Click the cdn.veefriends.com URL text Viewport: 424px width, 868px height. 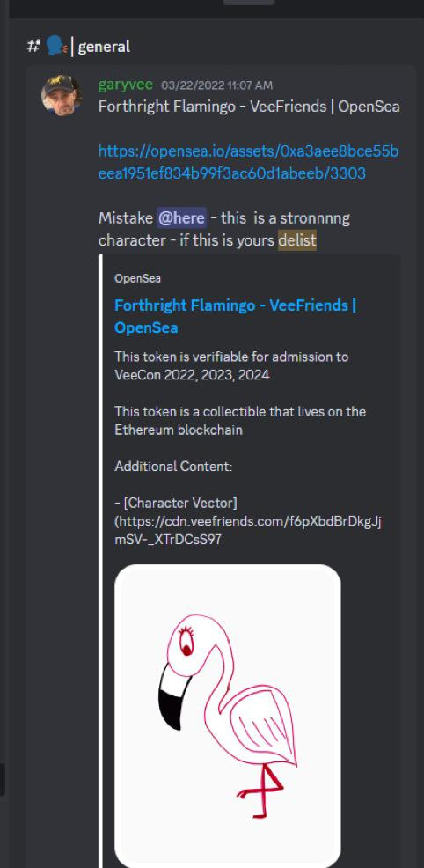point(248,530)
